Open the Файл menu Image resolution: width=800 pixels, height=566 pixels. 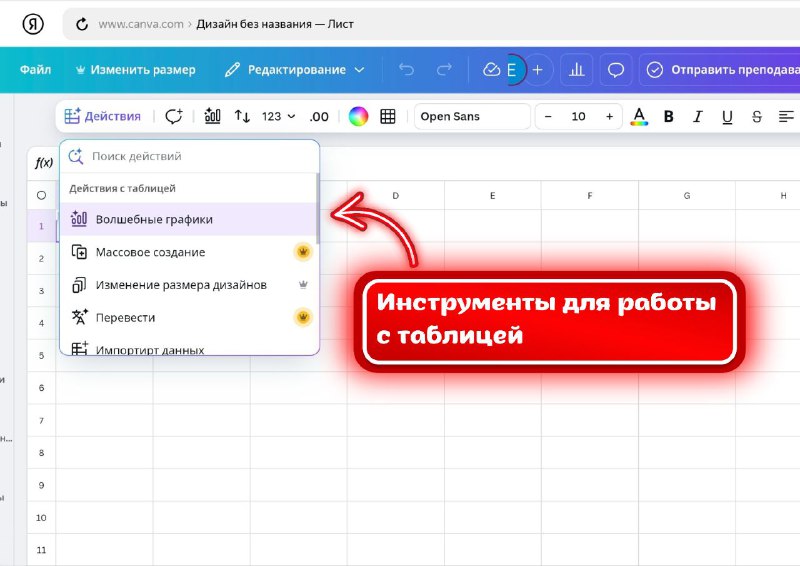click(35, 69)
